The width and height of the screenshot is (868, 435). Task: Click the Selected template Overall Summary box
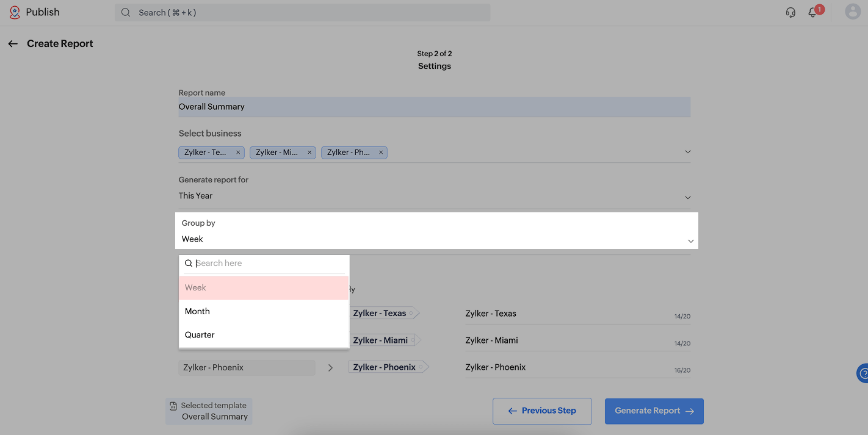click(209, 411)
